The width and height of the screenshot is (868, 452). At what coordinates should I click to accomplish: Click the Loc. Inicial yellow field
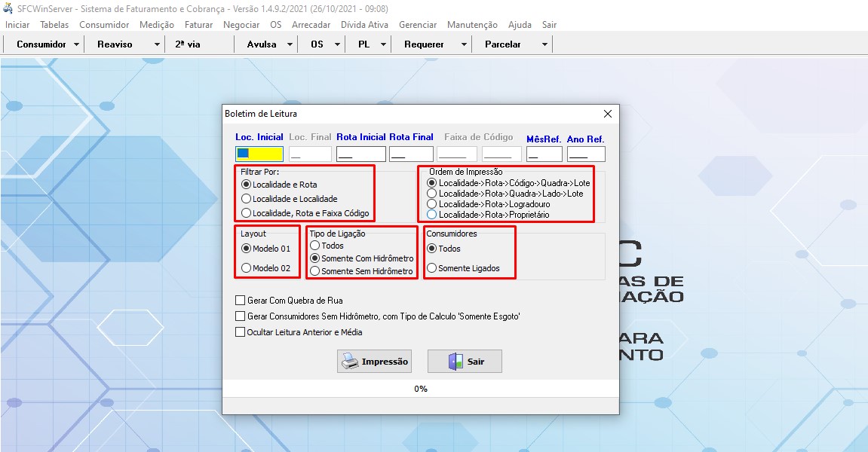259,154
